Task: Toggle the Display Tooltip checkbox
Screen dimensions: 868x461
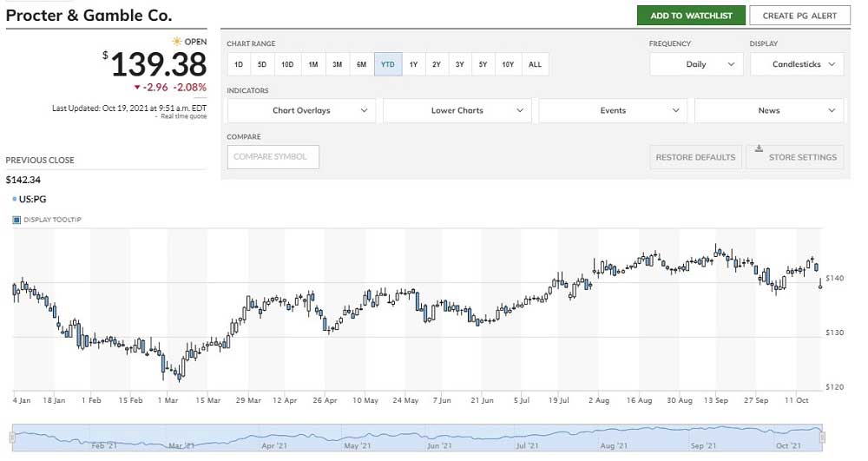Action: click(x=16, y=220)
